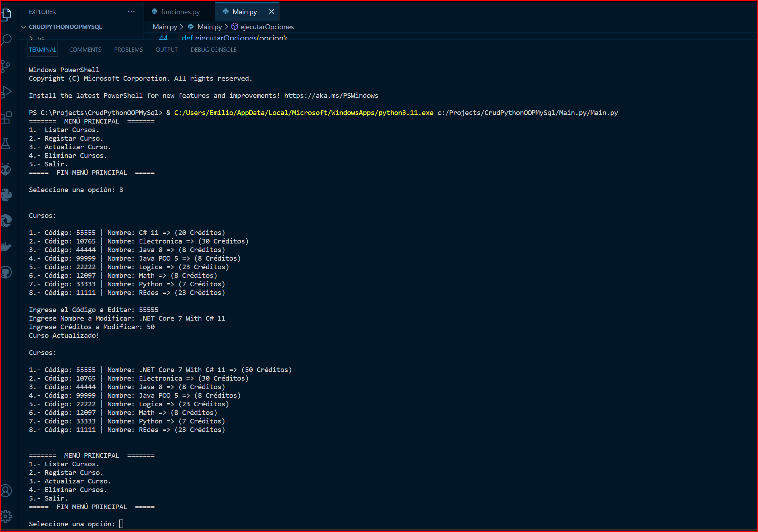Switch to funciones.py editor tab
758x532 pixels.
180,12
